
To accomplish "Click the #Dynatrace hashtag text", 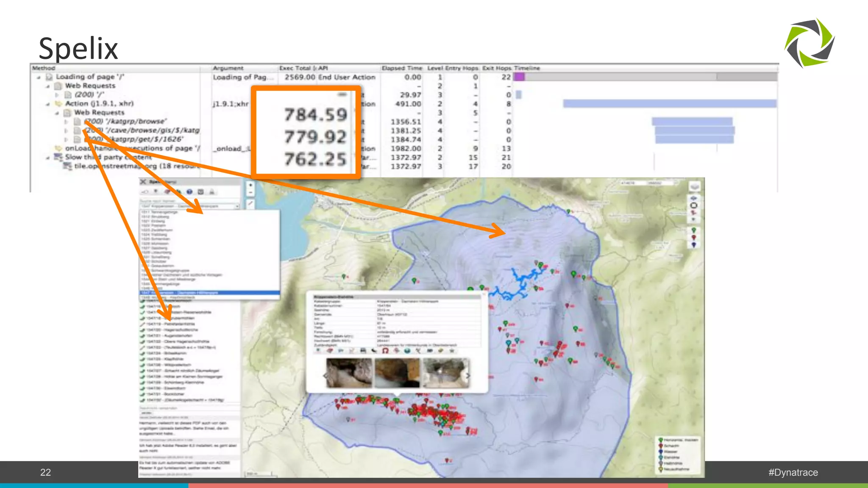I will (793, 472).
